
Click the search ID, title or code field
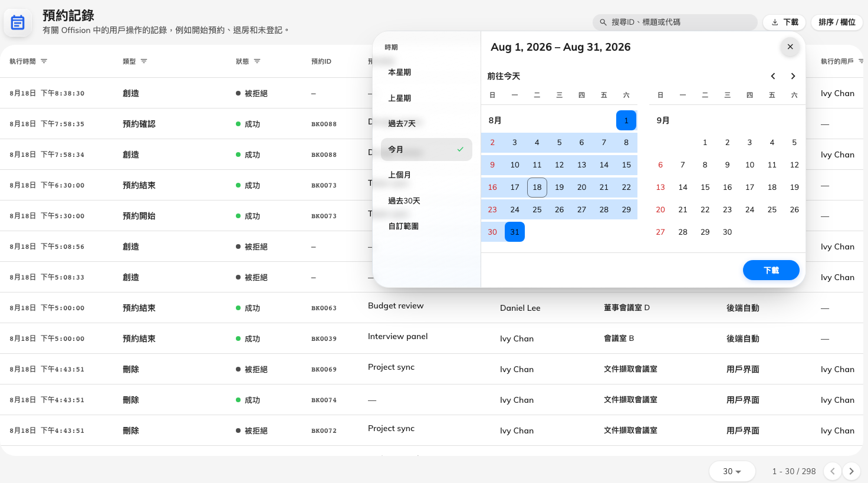point(675,22)
